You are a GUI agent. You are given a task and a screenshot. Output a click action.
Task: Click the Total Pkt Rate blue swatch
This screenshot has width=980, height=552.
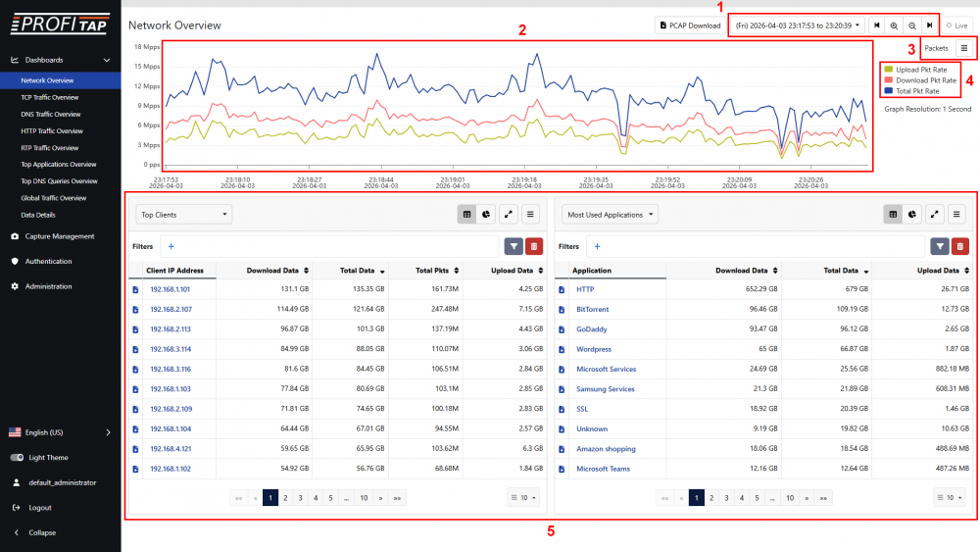pos(888,91)
